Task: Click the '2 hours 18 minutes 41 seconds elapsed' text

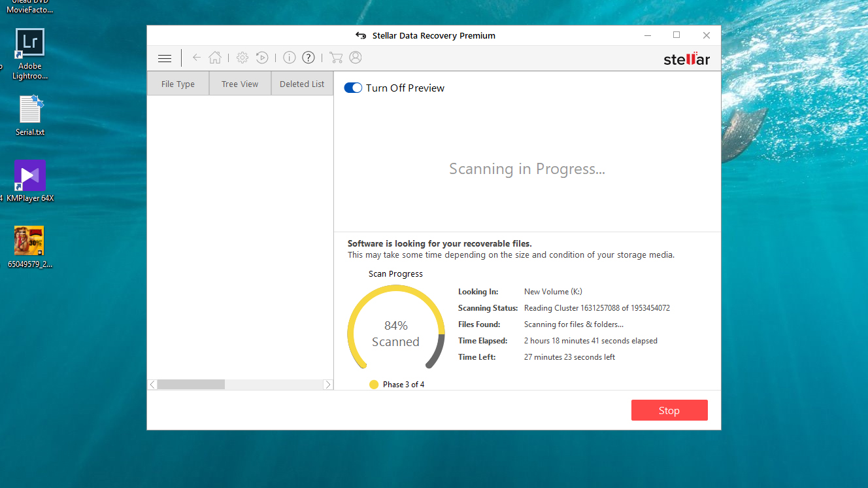Action: pos(591,341)
